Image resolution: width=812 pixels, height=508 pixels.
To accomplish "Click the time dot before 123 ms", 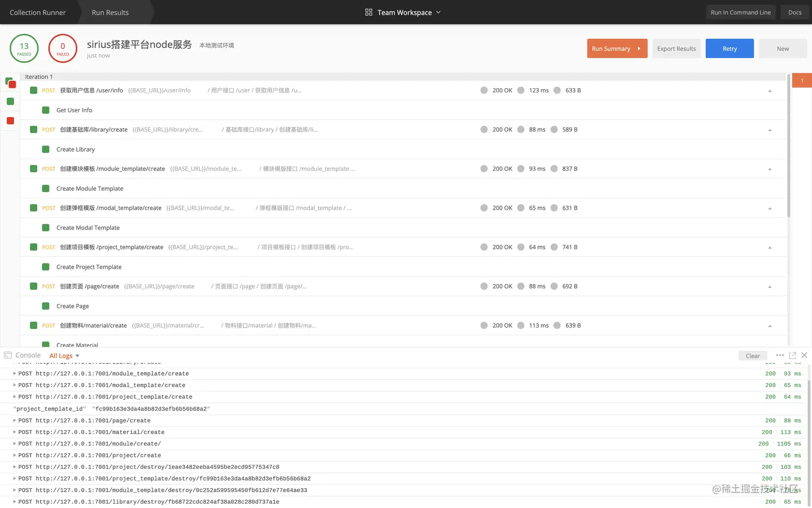I will pos(520,90).
